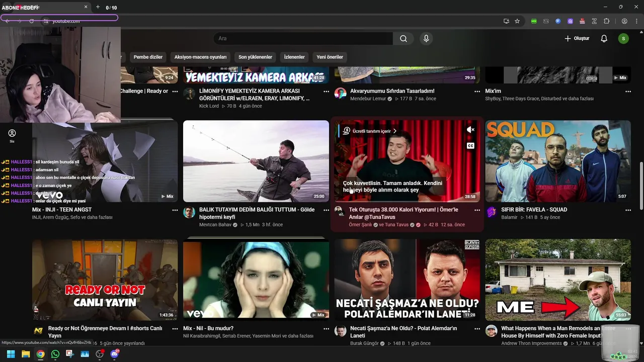Open the Windows Start menu

(x=11, y=354)
